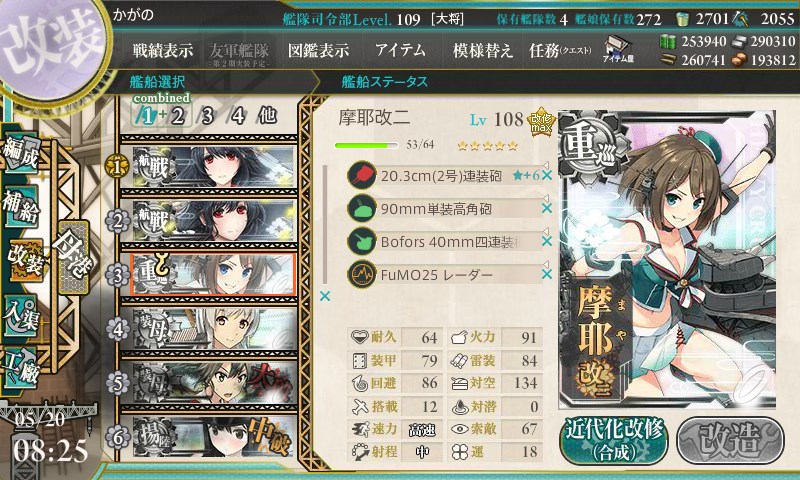The width and height of the screenshot is (800, 480).
Task: Click the FuMO25 radar equipment icon
Action: click(362, 274)
